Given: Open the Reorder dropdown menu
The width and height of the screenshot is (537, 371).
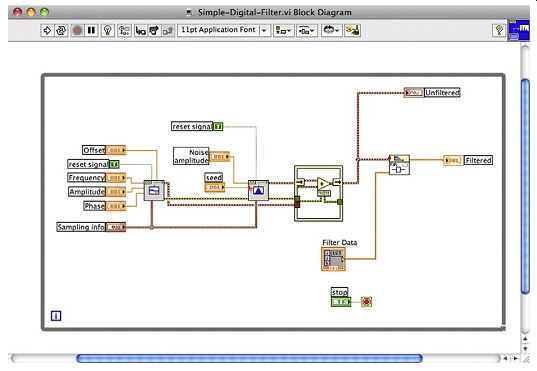Looking at the screenshot, I should point(331,30).
